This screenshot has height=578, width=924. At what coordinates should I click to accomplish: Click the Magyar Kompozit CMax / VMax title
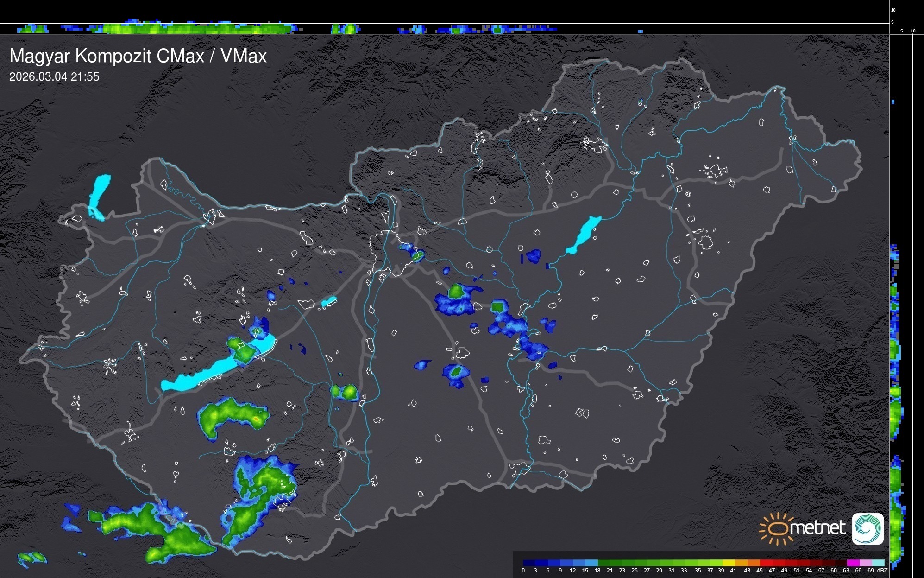click(138, 56)
